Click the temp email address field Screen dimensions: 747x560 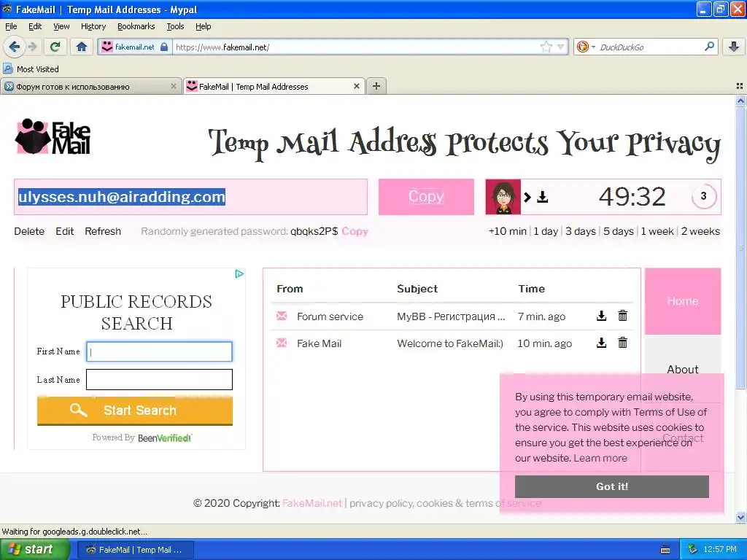point(190,197)
